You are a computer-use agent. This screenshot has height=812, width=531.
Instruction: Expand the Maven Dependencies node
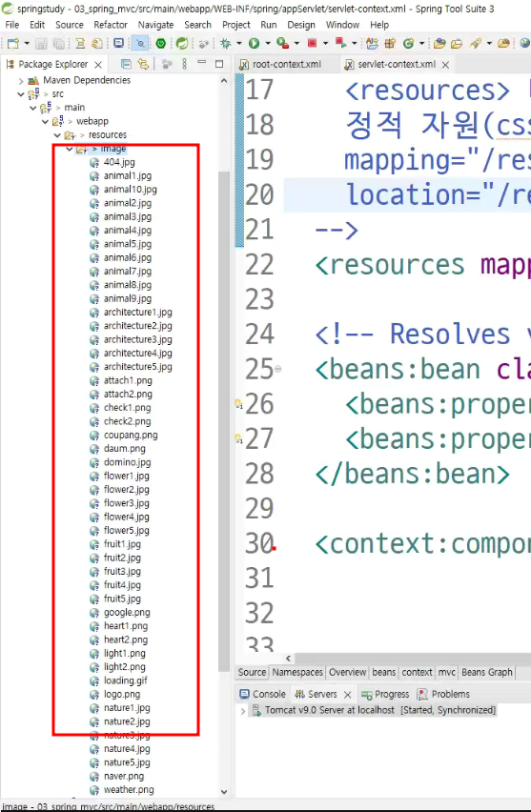point(21,81)
